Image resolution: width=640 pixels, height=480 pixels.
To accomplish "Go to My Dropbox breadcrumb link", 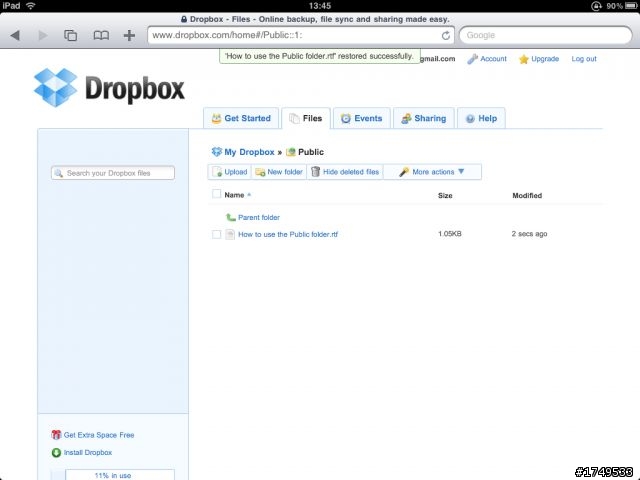I will coord(249,152).
